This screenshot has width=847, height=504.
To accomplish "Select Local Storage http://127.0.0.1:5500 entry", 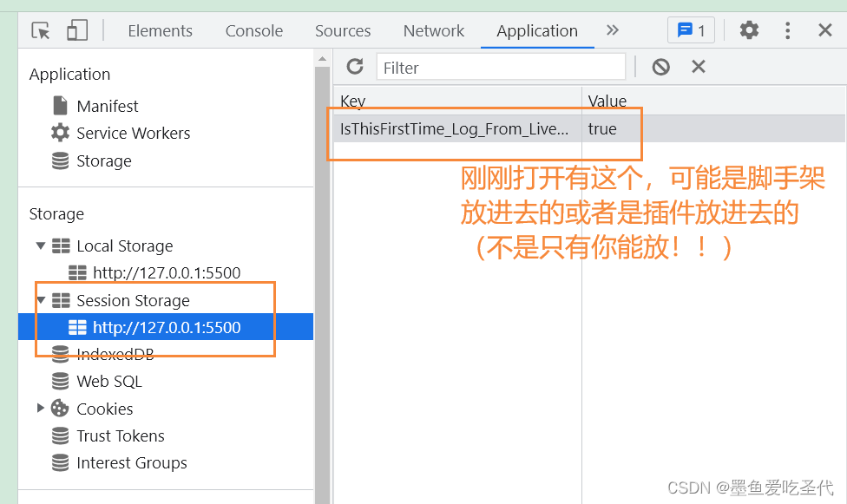I will point(167,272).
